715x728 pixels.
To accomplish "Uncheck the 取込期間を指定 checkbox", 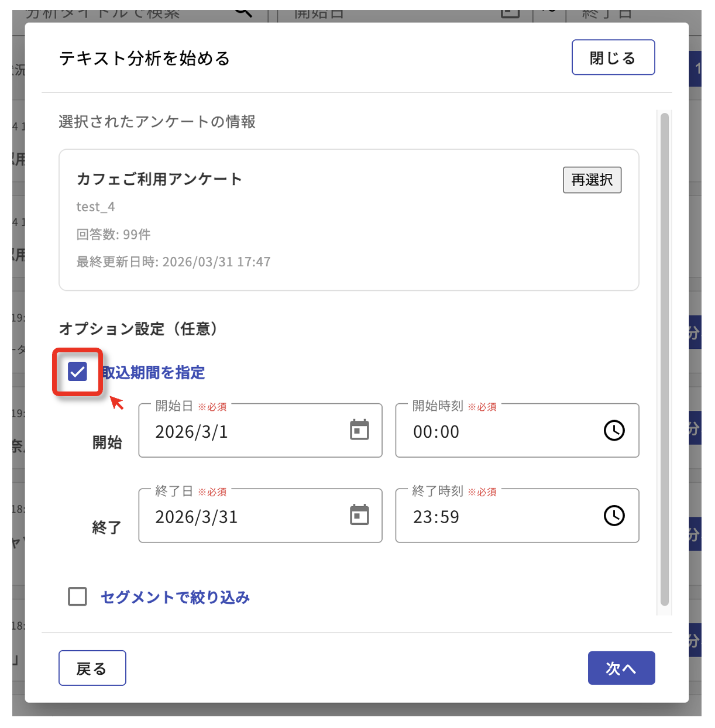I will [x=78, y=372].
